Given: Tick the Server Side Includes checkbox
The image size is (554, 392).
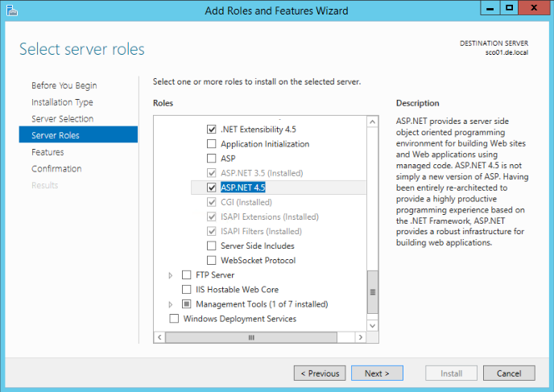Looking at the screenshot, I should tap(212, 246).
